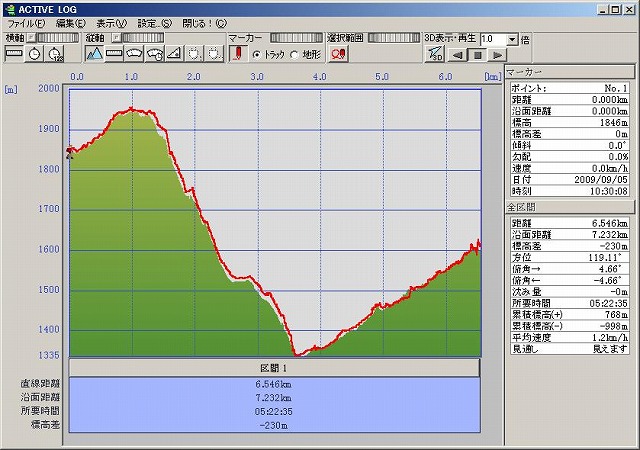The height and width of the screenshot is (450, 640).
Task: Click the 3.0 km label on distance axis
Action: coord(257,77)
